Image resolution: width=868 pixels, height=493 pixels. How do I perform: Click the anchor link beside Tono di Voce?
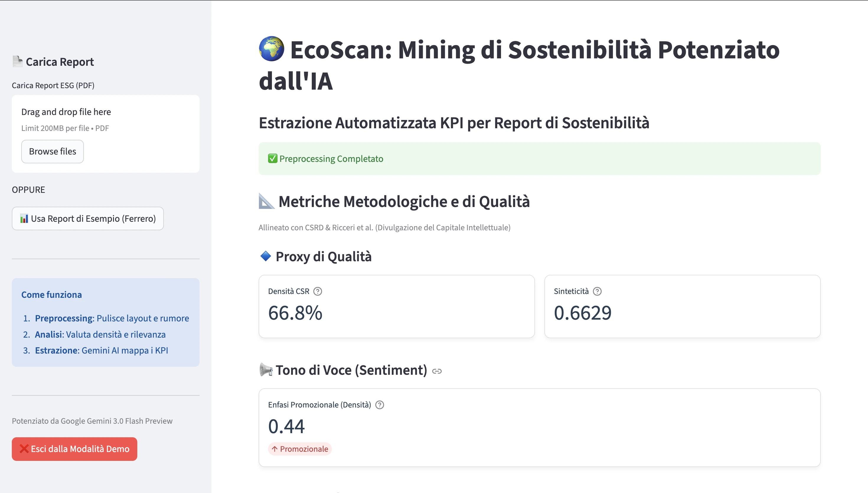point(437,371)
